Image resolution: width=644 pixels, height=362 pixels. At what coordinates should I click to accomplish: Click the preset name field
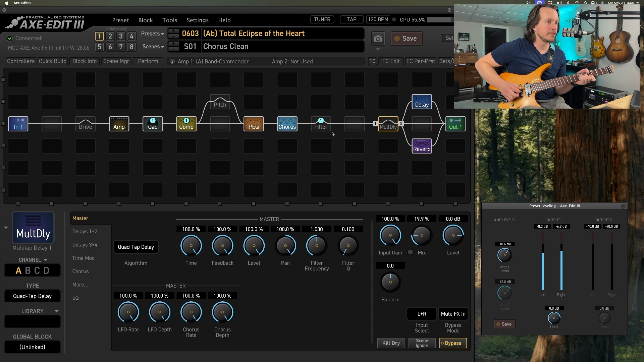coord(283,34)
